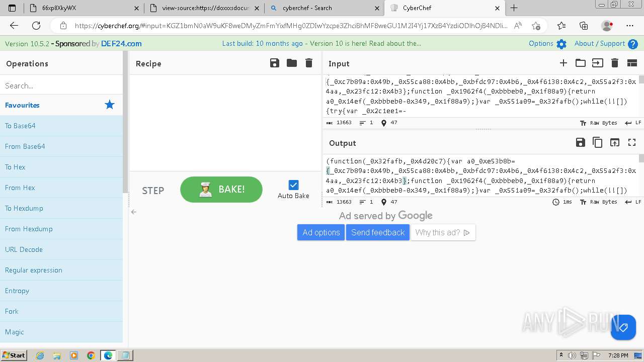This screenshot has height=362, width=644.
Task: Open Options gear icon
Action: pyautogui.click(x=561, y=44)
